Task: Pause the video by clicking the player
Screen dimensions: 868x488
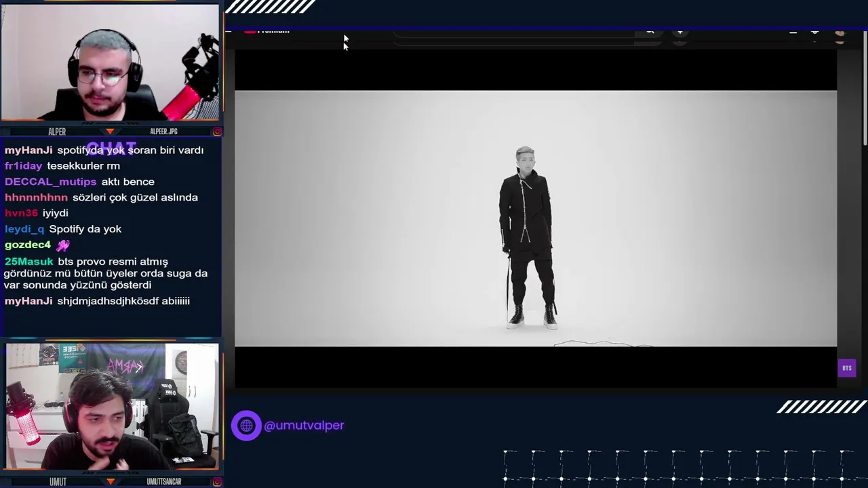Action: (x=536, y=218)
